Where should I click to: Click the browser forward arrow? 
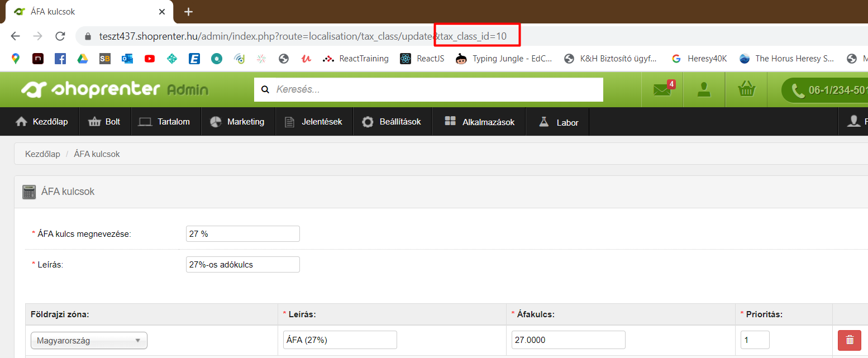point(37,36)
